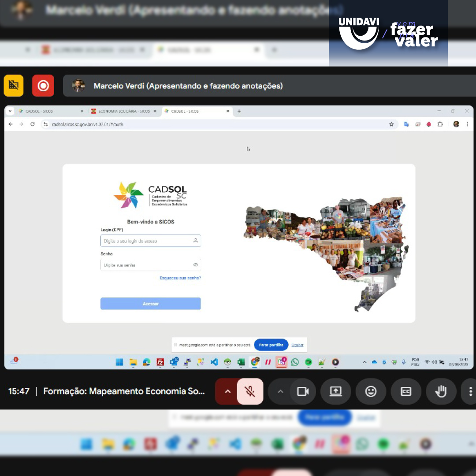Click the green HS icon in the taskbar

[227, 362]
